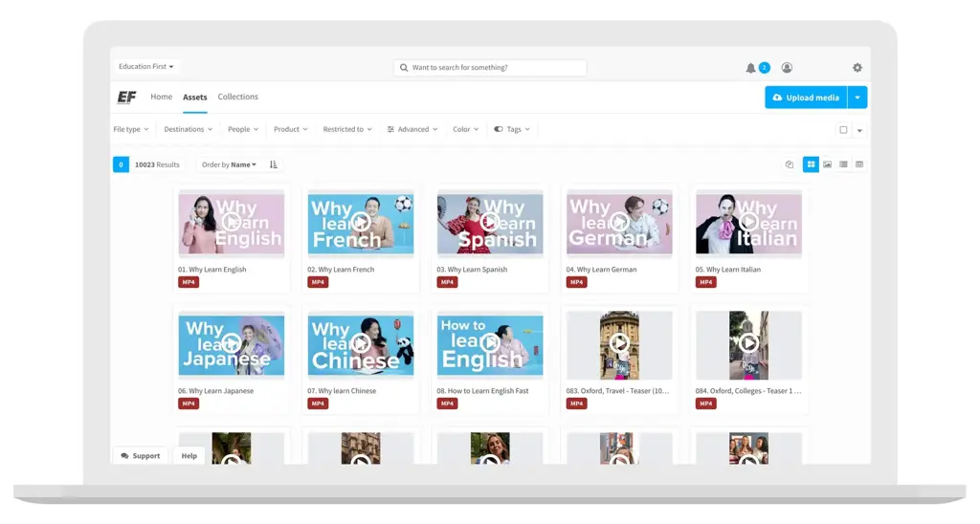Tick the select-all checkbox
The height and width of the screenshot is (524, 980).
843,130
